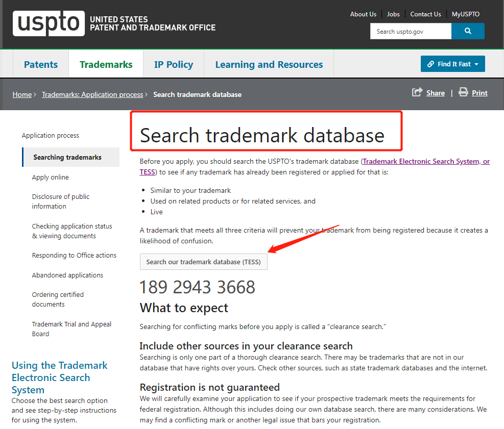
Task: Click the 'What to expect' heading
Action: 184,308
